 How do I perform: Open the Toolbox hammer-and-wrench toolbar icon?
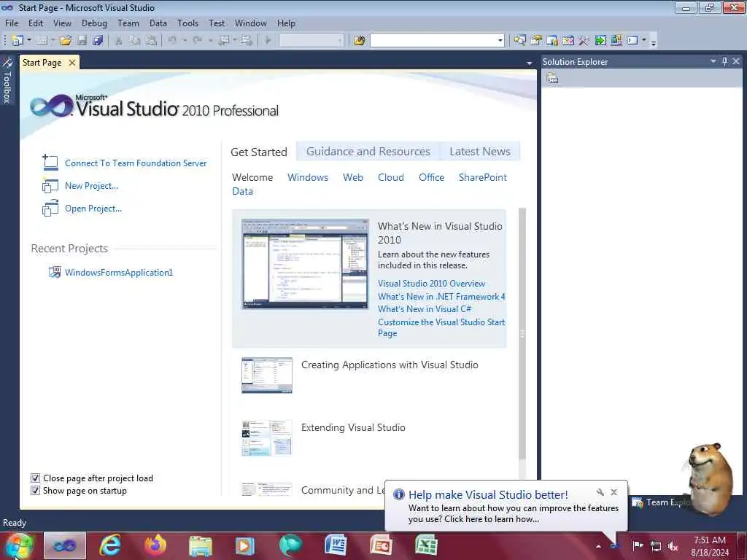point(584,41)
